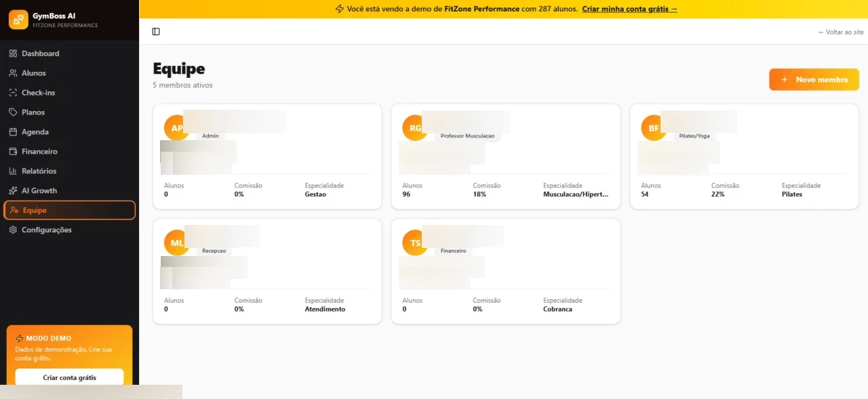The width and height of the screenshot is (868, 399).
Task: Click the Relatórios bar chart icon
Action: click(13, 171)
